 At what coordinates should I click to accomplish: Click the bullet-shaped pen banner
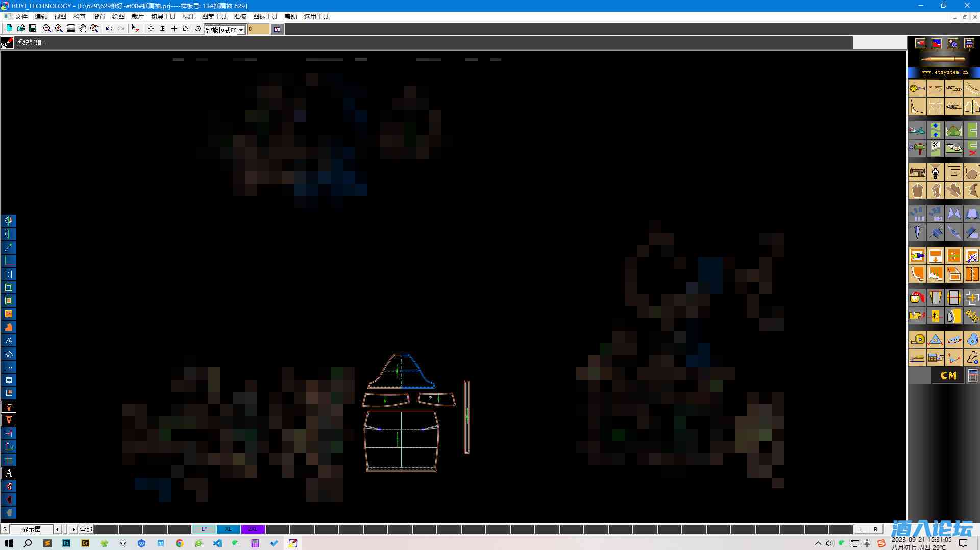click(943, 59)
